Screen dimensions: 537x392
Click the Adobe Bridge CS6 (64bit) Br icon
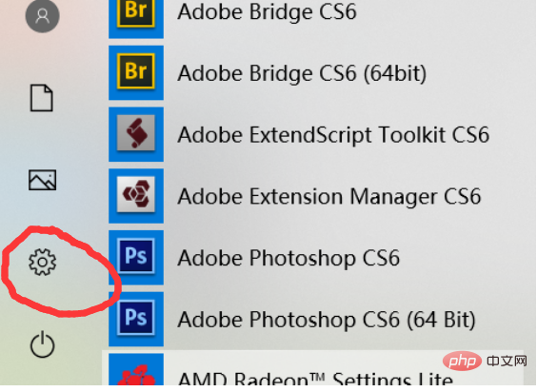click(136, 72)
